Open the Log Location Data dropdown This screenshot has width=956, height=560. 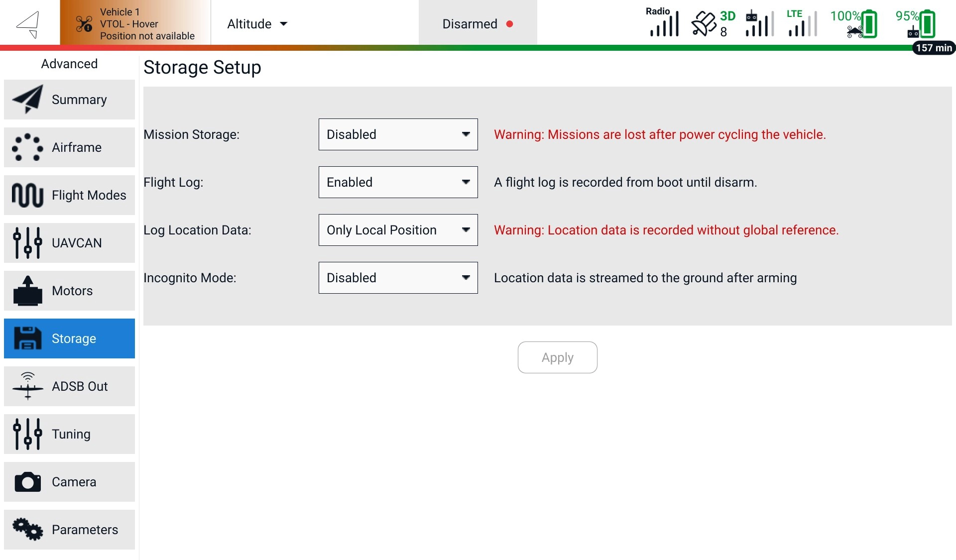(x=398, y=230)
